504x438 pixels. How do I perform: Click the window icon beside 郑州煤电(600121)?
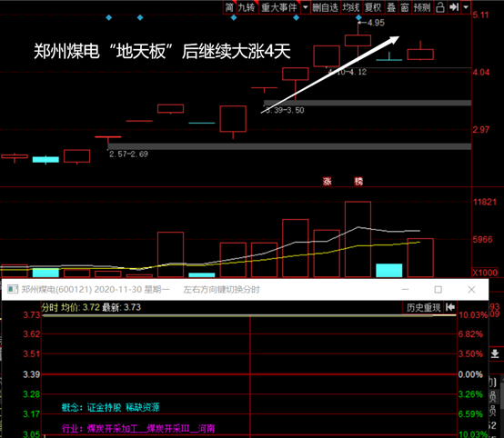13,289
